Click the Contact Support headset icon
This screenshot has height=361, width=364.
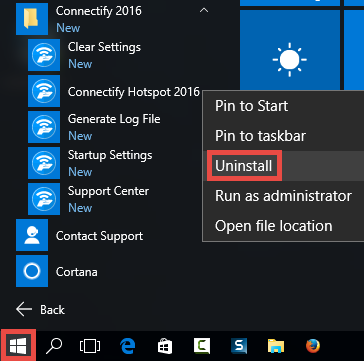point(32,235)
